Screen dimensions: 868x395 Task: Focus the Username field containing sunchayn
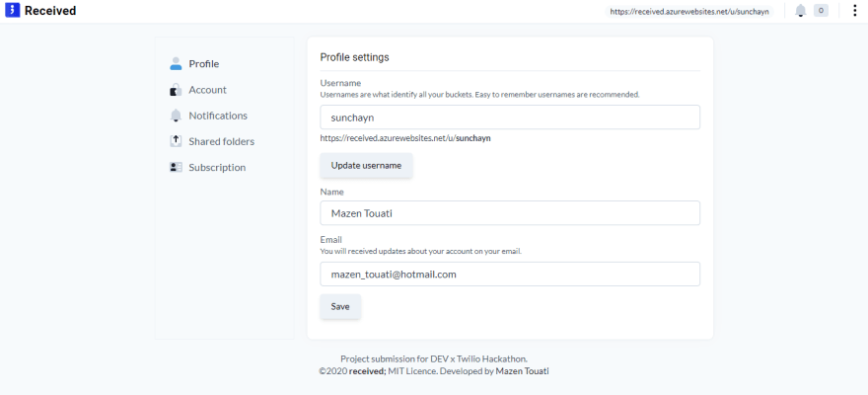[510, 118]
